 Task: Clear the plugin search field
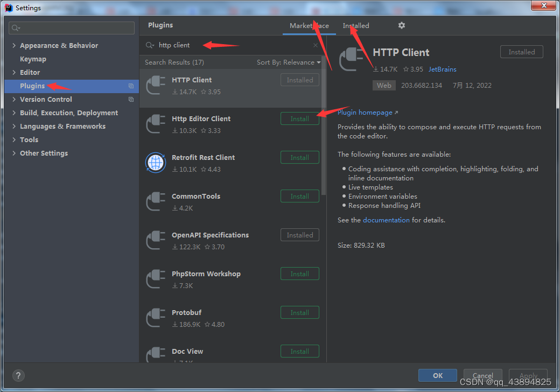[316, 45]
